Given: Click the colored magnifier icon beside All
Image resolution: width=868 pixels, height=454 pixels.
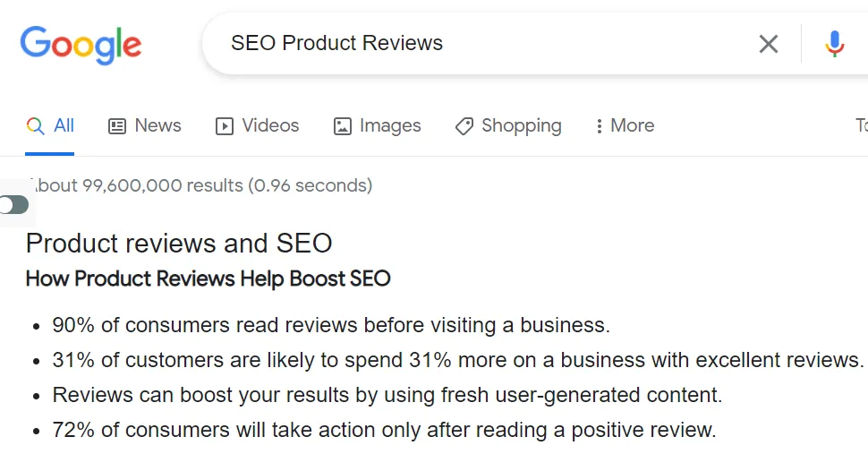Looking at the screenshot, I should point(35,126).
